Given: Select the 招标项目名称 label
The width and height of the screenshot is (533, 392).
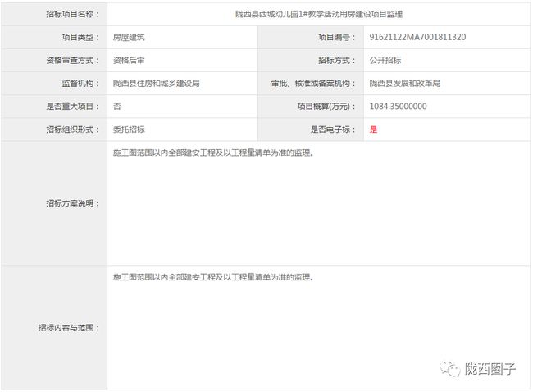Looking at the screenshot, I should [x=73, y=14].
